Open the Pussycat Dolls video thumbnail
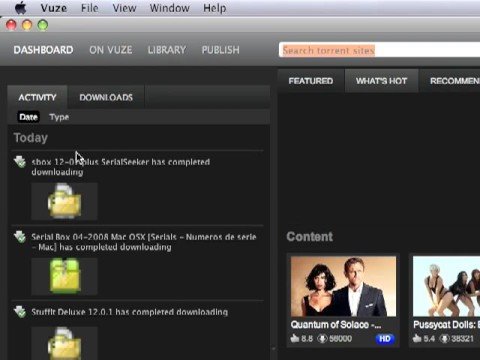This screenshot has height=360, width=480. coord(446,286)
